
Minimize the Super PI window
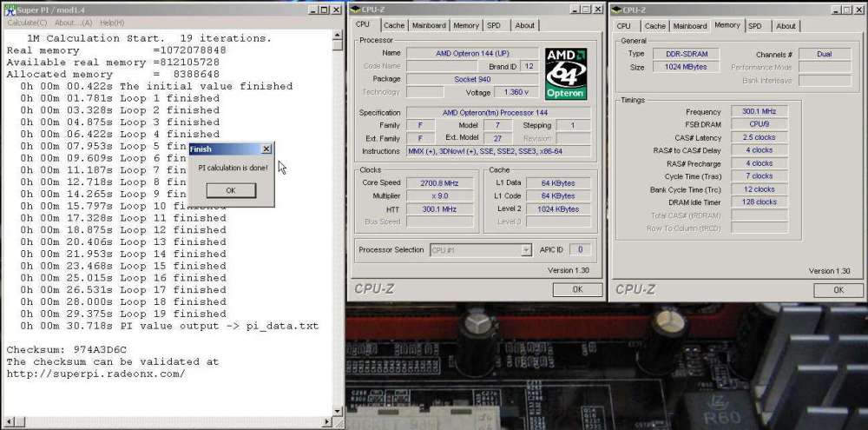[313, 10]
